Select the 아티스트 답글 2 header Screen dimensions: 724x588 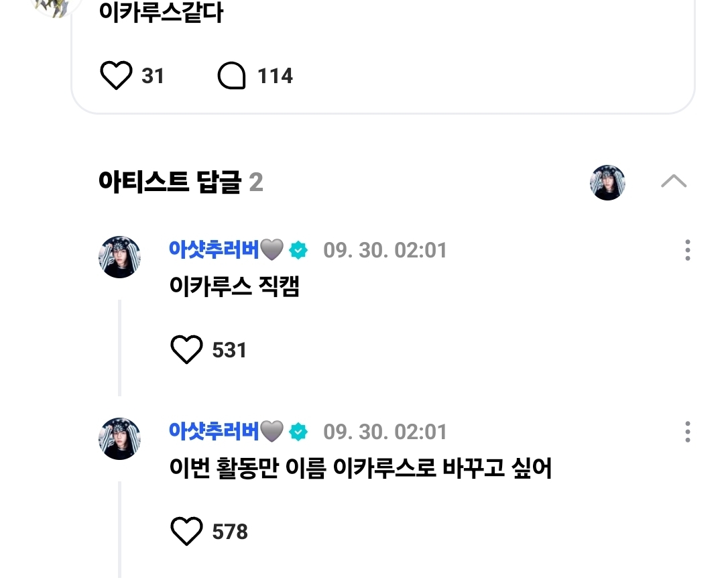point(181,182)
